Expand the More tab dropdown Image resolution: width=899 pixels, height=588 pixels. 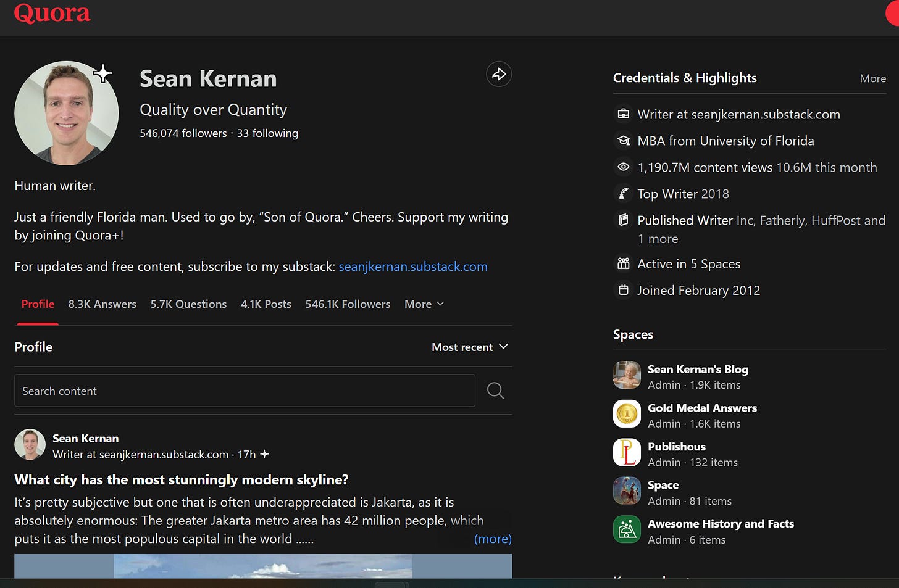[424, 304]
